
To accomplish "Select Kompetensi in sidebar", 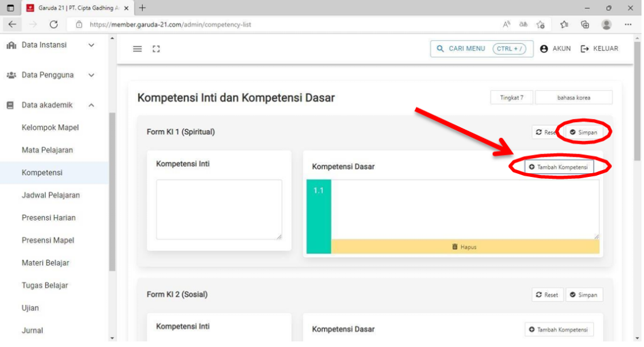I will (54, 173).
